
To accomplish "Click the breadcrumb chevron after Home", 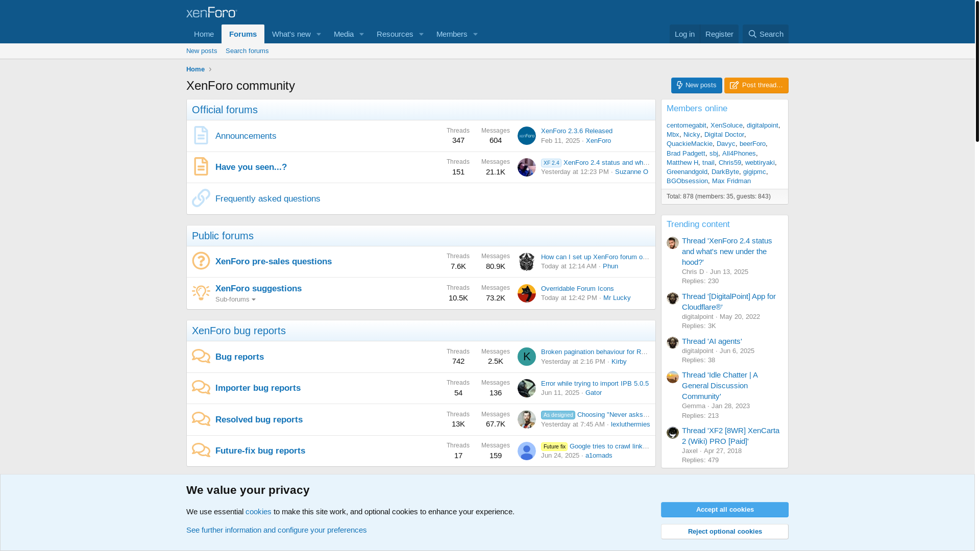I will coord(210,69).
